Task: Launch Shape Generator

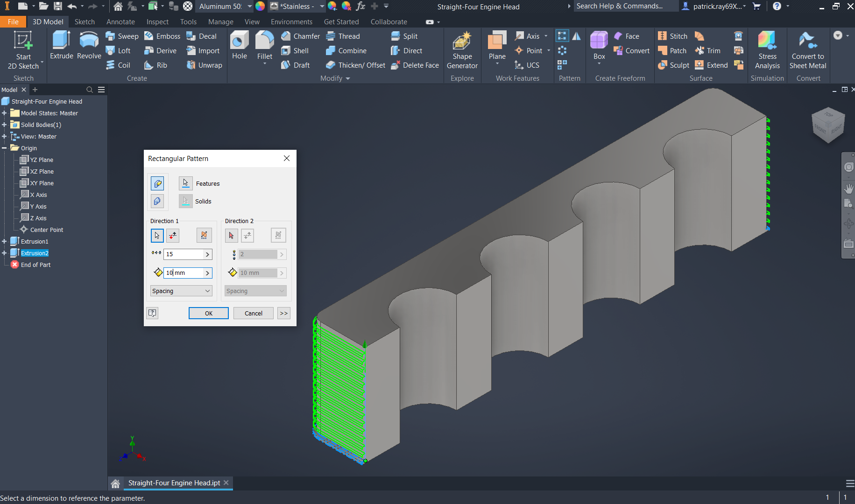Action: tap(462, 42)
